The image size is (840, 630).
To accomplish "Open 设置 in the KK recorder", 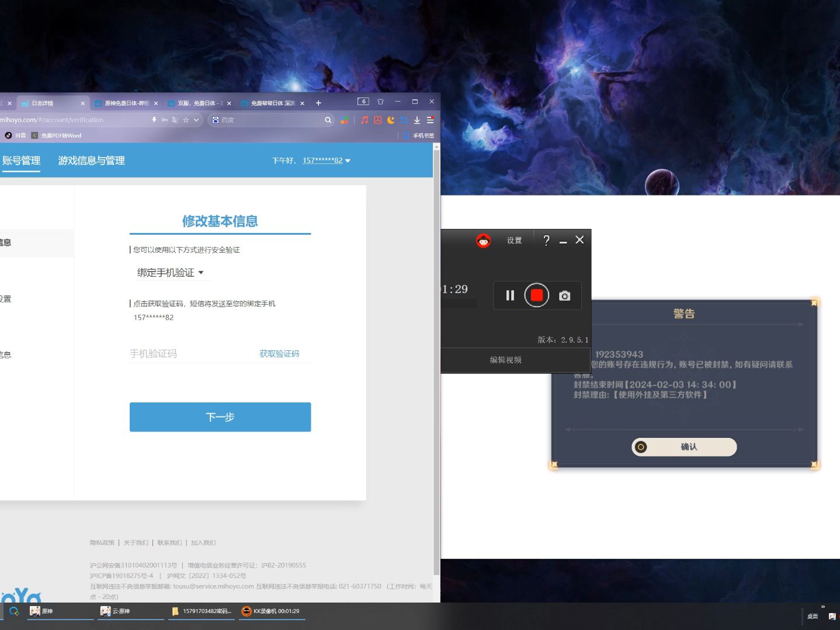I will click(514, 241).
